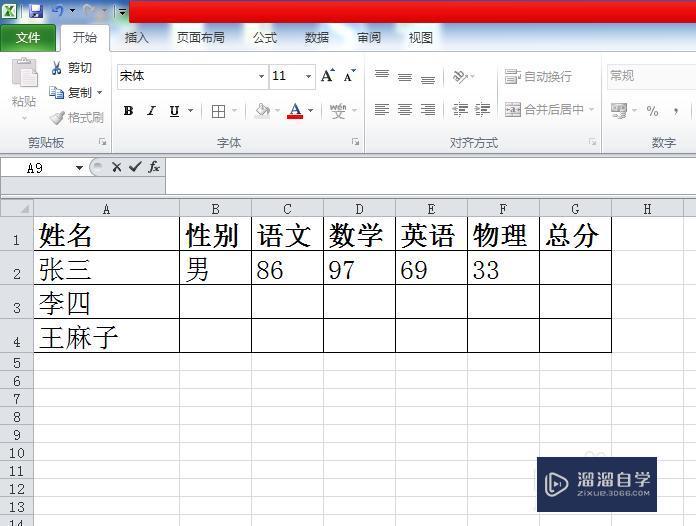The height and width of the screenshot is (526, 696).
Task: Open the Undo history dropdown arrow
Action: tap(72, 11)
